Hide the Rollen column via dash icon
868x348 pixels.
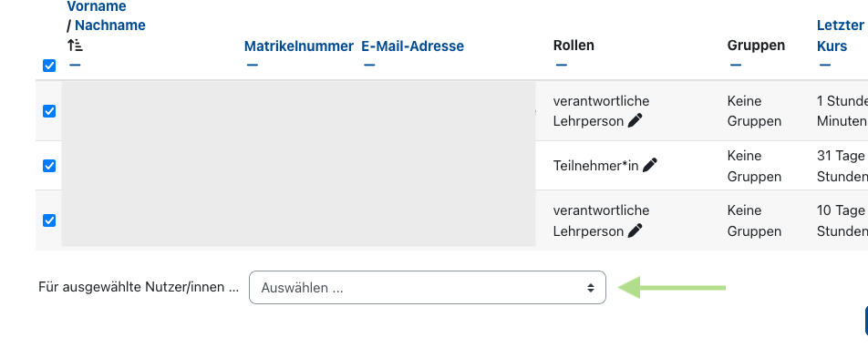point(562,65)
